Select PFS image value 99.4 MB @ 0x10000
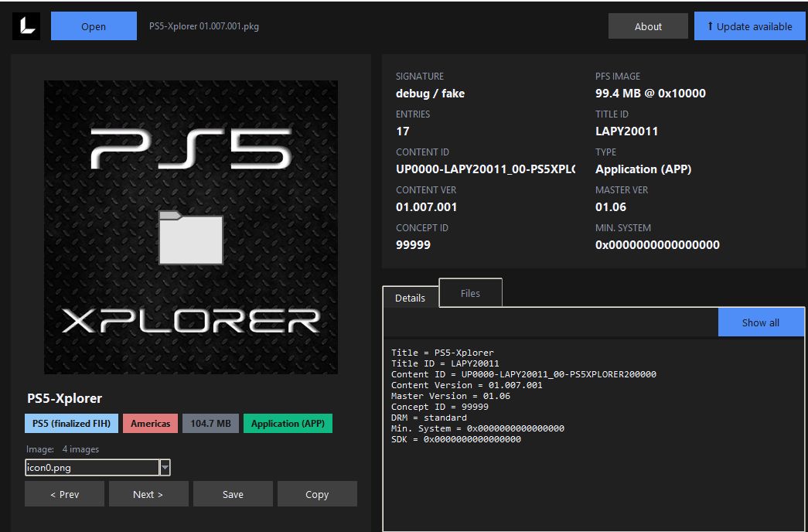 pos(650,94)
